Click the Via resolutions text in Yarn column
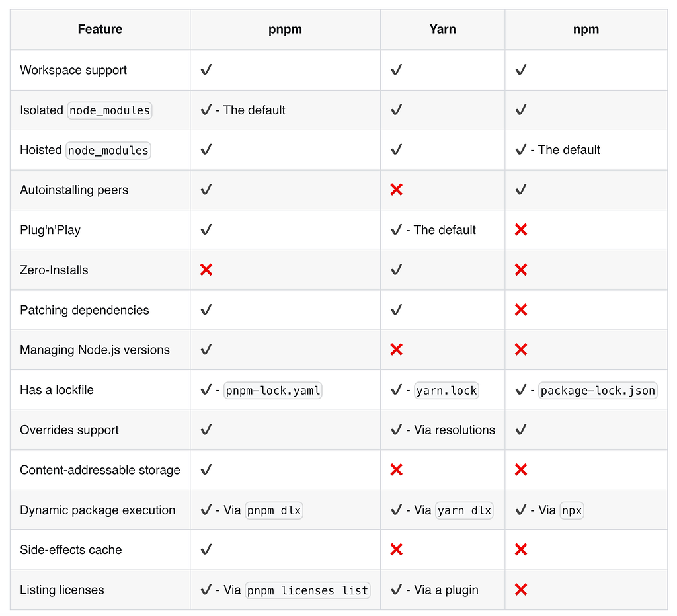The width and height of the screenshot is (677, 616). tap(454, 430)
